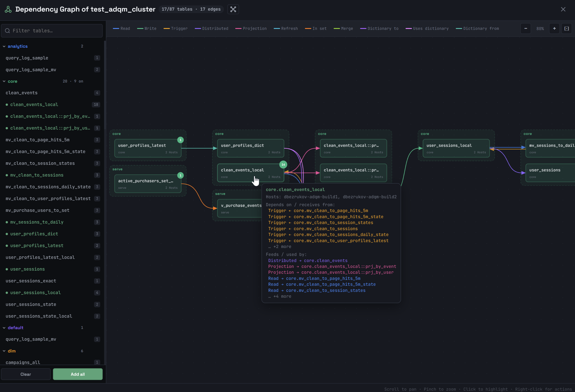Focus the Filter tables search field
The height and width of the screenshot is (392, 575).
[x=52, y=31]
